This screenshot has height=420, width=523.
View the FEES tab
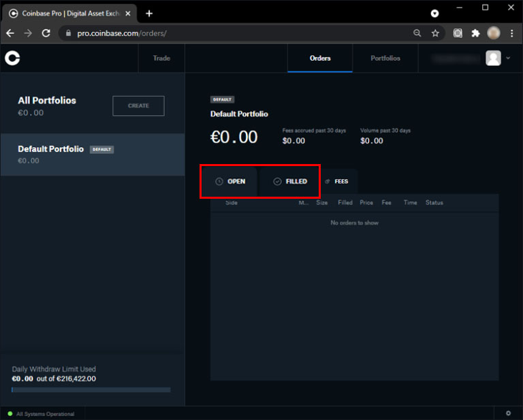(x=337, y=182)
